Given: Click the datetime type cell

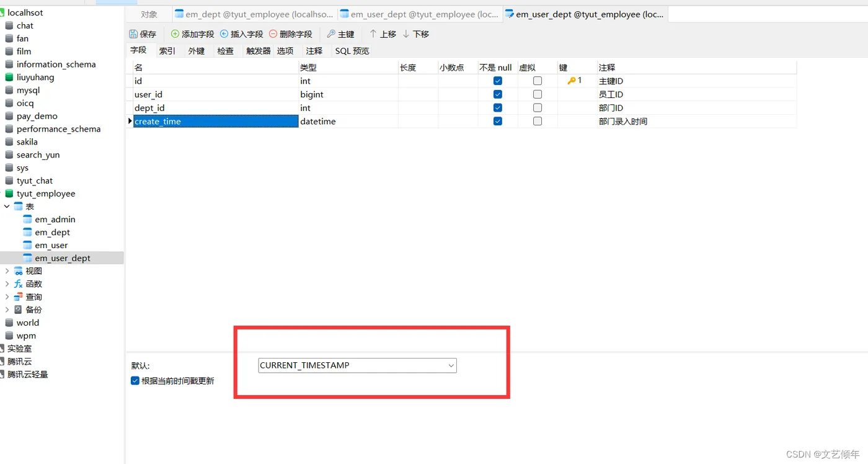Looking at the screenshot, I should [x=348, y=122].
